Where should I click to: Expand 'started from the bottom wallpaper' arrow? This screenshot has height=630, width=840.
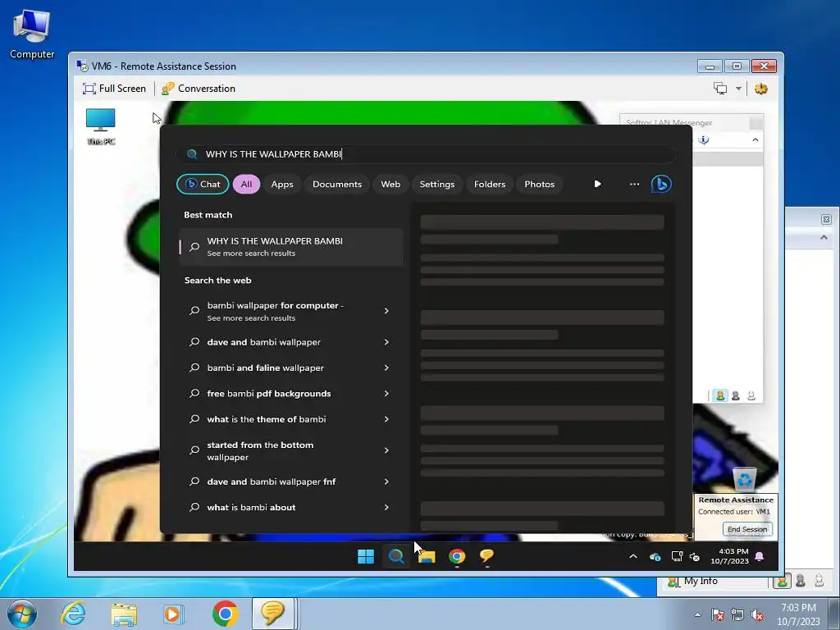(x=386, y=450)
